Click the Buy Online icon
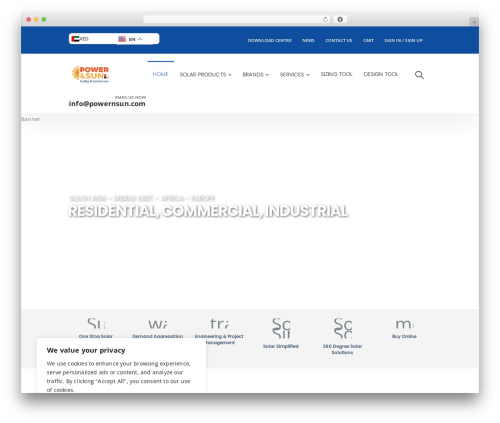This screenshot has width=500, height=423. (404, 324)
